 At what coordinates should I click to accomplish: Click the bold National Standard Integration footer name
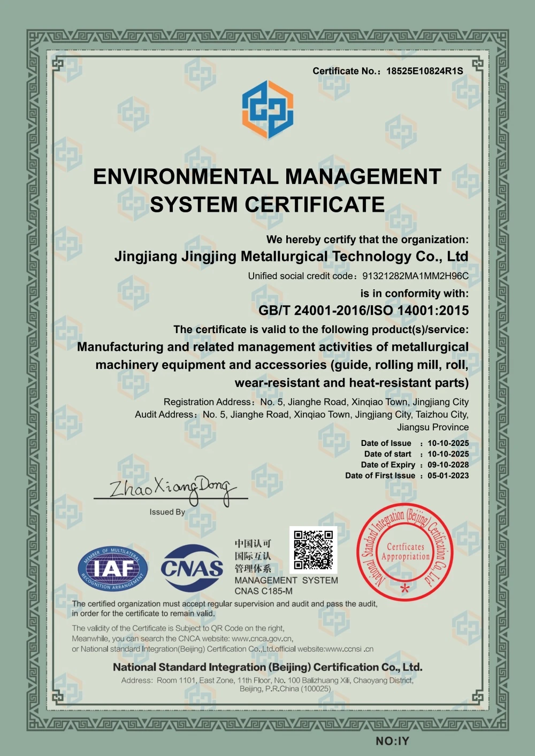coord(267,667)
